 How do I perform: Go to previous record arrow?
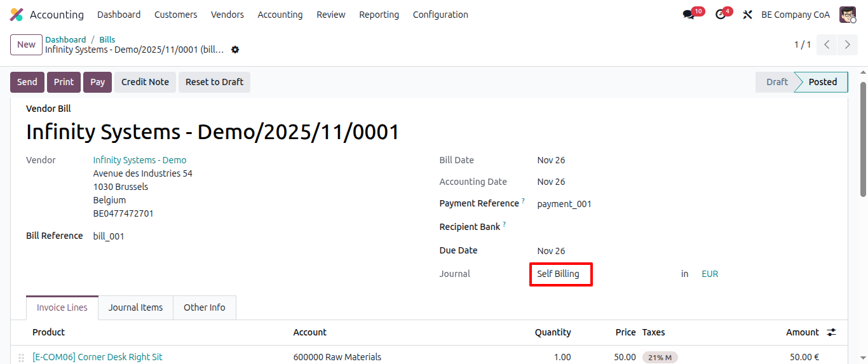827,45
